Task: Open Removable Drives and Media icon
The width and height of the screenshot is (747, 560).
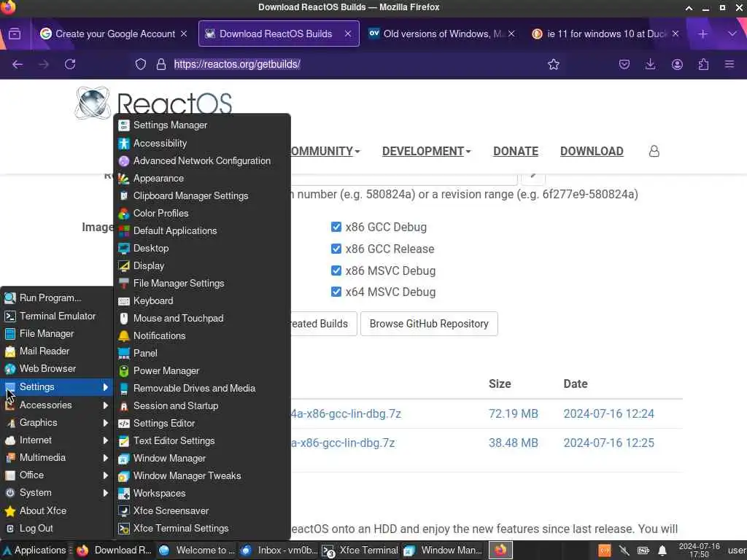Action: (124, 389)
